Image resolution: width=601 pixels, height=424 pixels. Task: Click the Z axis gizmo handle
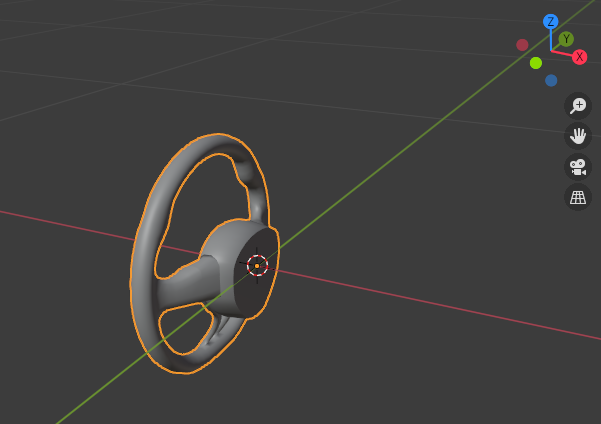pos(551,22)
